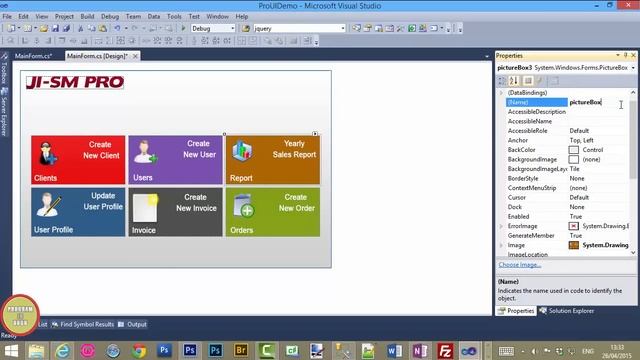
Task: Switch to the Solution Explorer tab
Action: pos(567,311)
